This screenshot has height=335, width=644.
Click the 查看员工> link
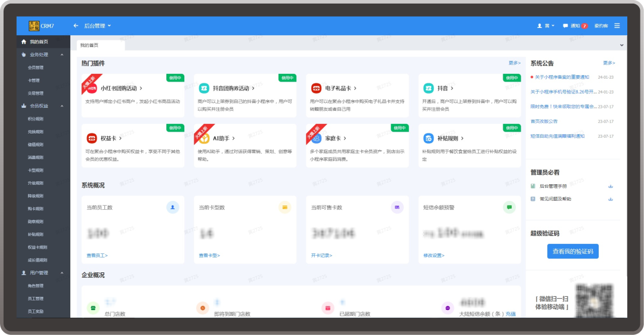point(97,255)
